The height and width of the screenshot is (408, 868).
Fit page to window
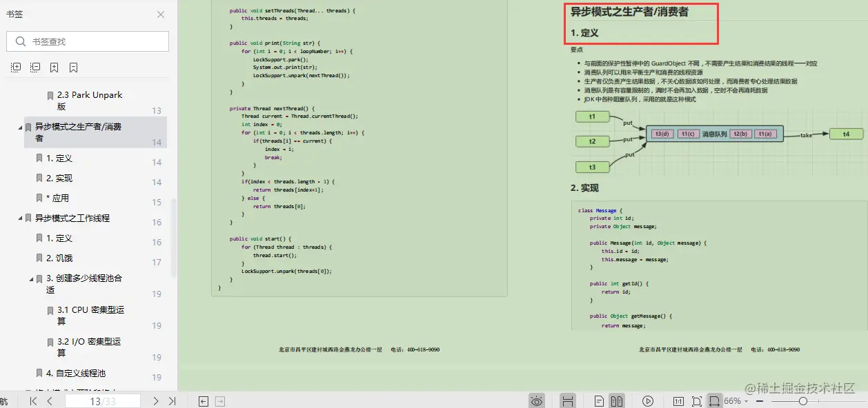click(x=696, y=401)
